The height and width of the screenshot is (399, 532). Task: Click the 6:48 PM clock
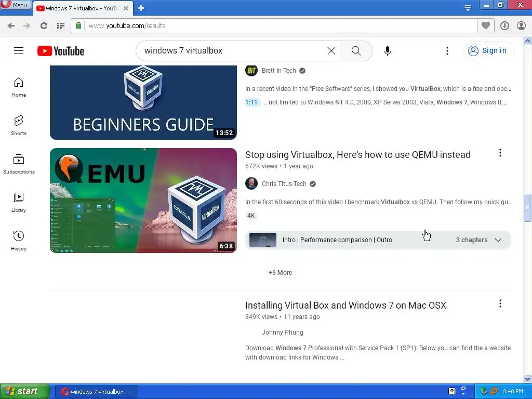(x=513, y=392)
